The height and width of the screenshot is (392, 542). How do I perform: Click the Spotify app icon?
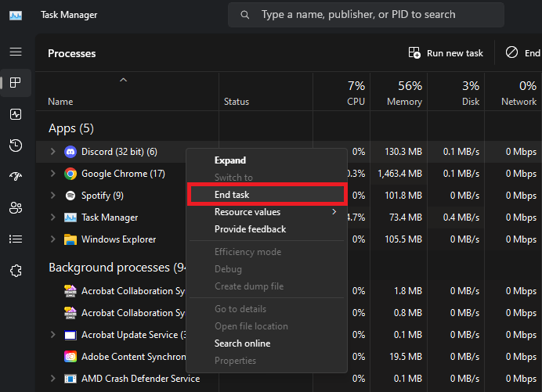(x=70, y=196)
